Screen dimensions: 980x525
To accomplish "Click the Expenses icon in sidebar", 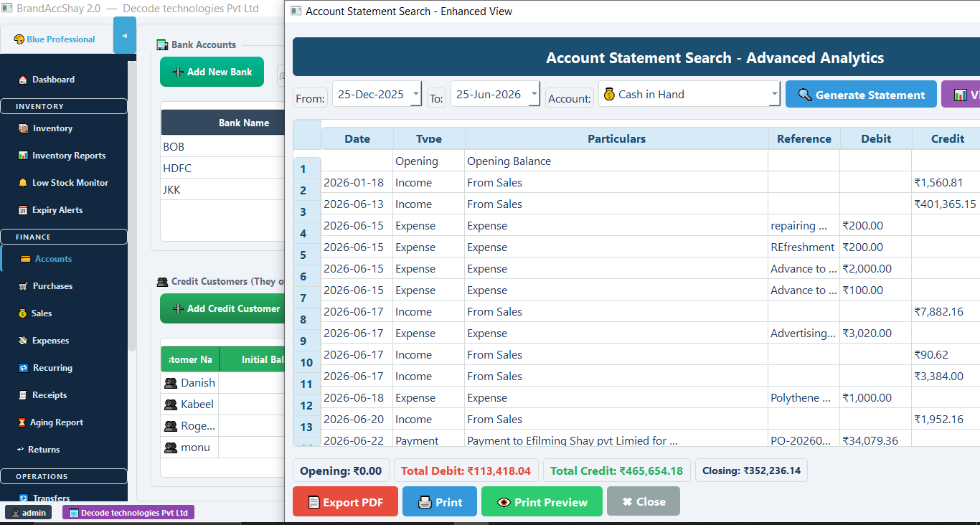I will [23, 341].
